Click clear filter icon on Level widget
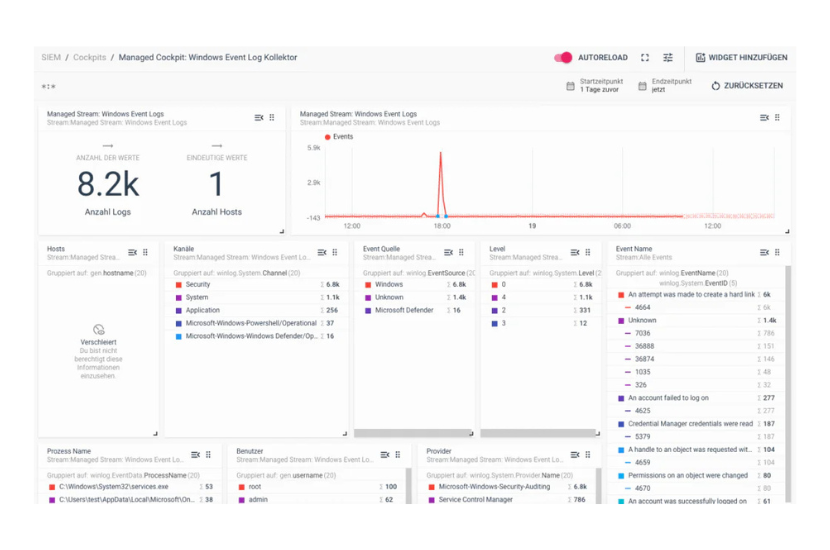 click(x=575, y=253)
